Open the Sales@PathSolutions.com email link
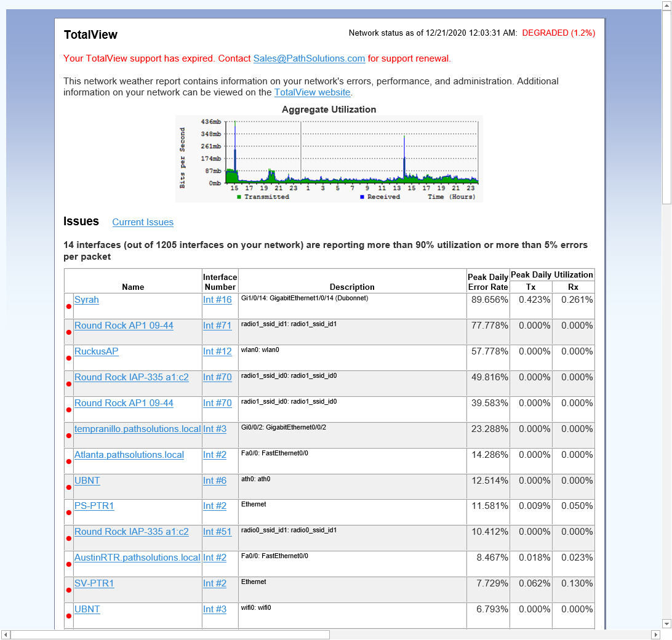Screen dimensions: 672x640 [309, 58]
